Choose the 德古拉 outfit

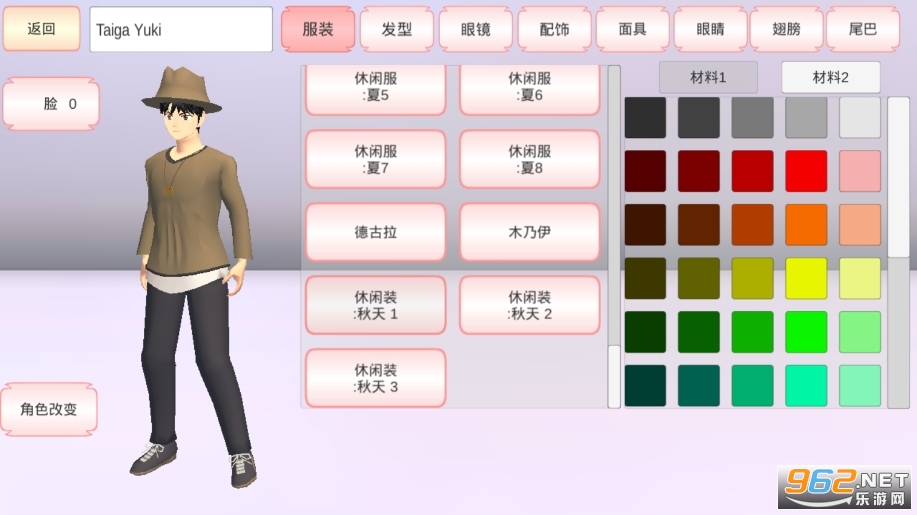click(375, 232)
